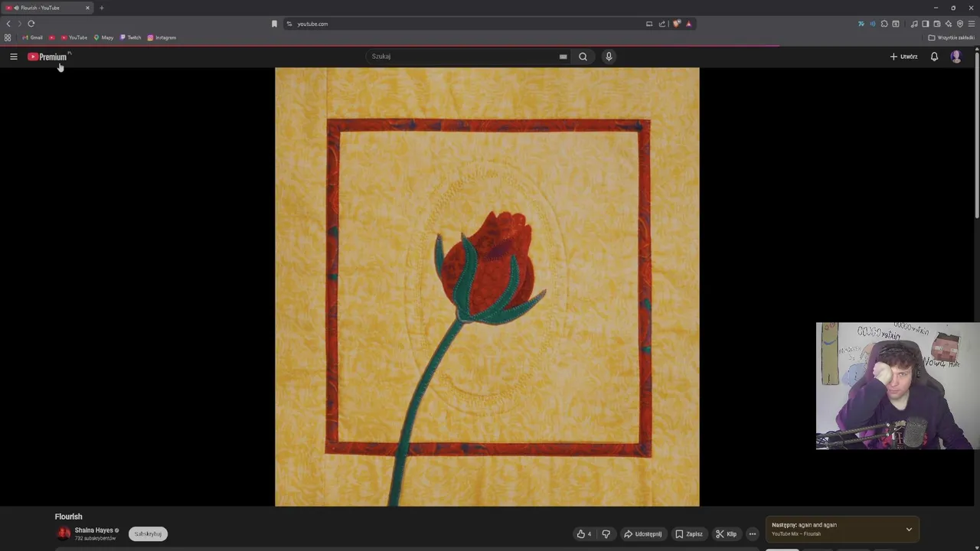Subscribe with the Subskrybuj button
This screenshot has width=980, height=551.
pos(148,534)
